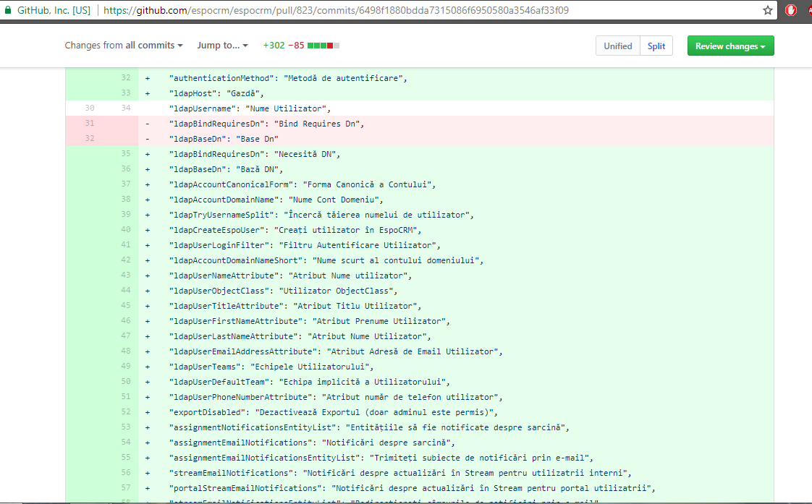Screen dimensions: 812x504
Task: Click line number 35 for ldapBindRequiresDn addition
Action: tap(126, 154)
